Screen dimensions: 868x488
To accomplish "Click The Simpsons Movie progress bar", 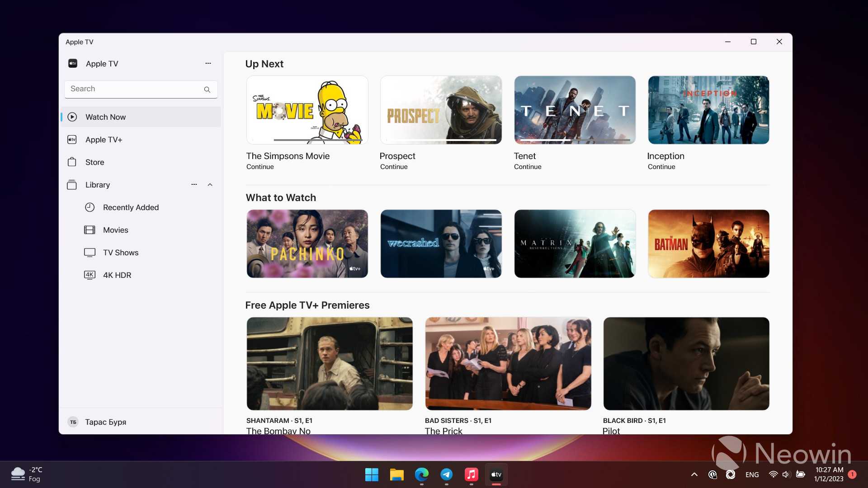I will coord(307,140).
